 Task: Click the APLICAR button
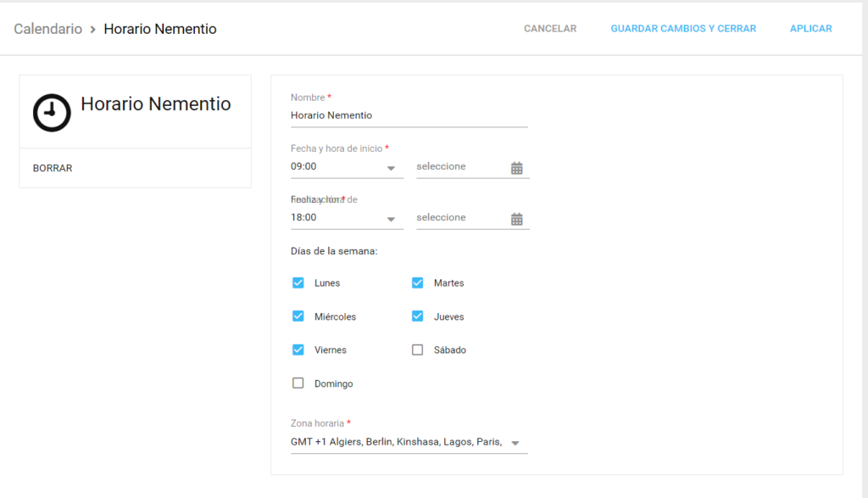[810, 28]
